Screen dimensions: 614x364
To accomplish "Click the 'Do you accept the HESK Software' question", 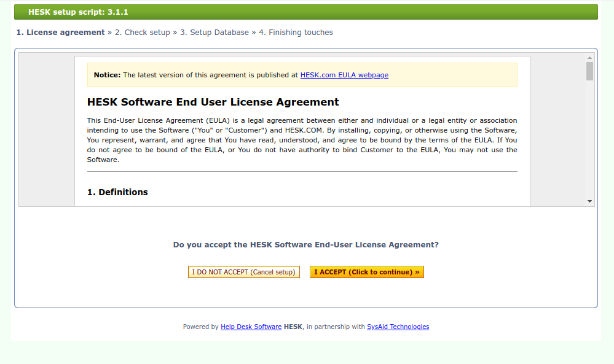I will click(306, 245).
